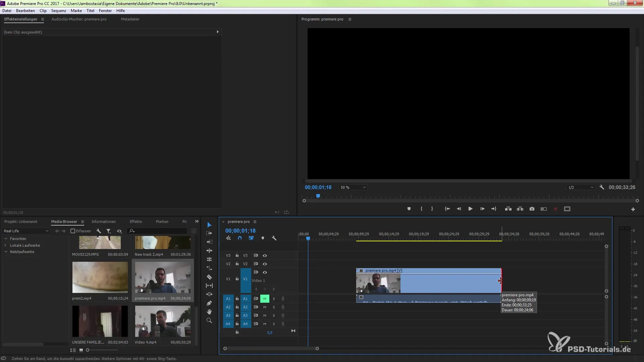
Task: Solo the A3 audio track
Action: (x=274, y=315)
